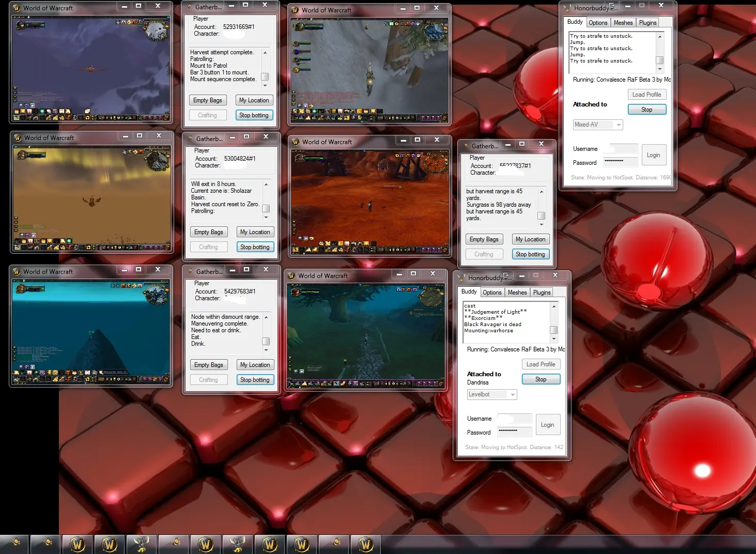Click the bee icon of the Gatherbuddy window for account 53004824#1

[x=190, y=138]
